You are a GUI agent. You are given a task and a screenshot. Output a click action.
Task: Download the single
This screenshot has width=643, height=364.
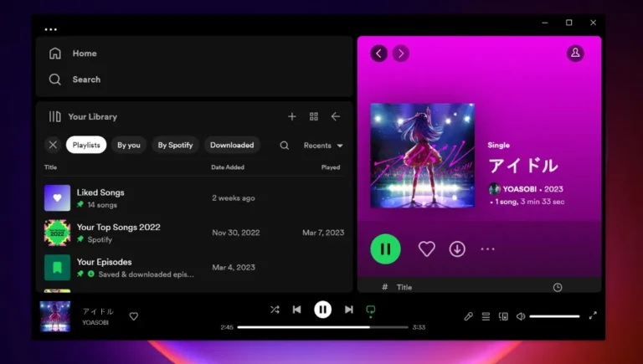point(457,249)
